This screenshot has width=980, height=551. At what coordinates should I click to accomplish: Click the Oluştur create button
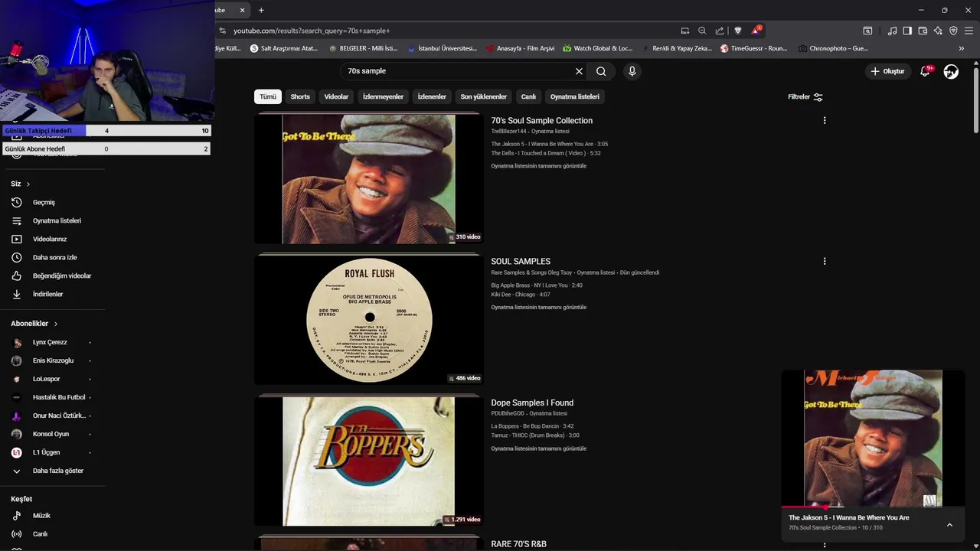(x=887, y=71)
